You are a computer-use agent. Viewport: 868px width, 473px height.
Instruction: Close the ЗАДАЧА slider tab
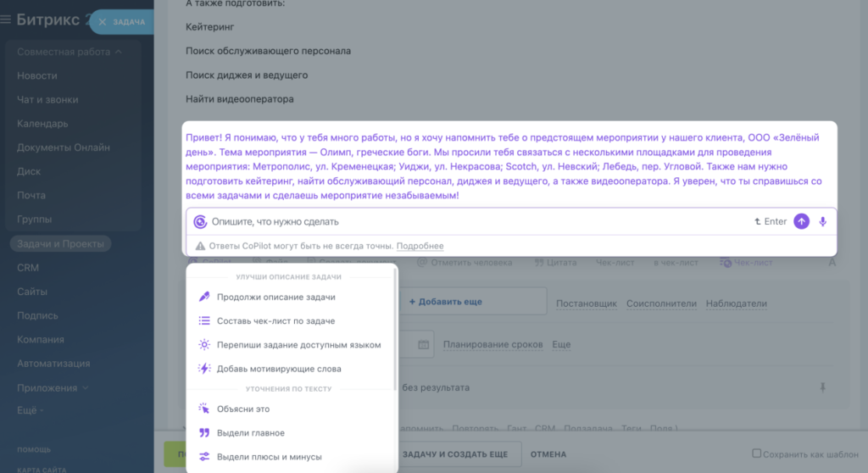pos(103,22)
